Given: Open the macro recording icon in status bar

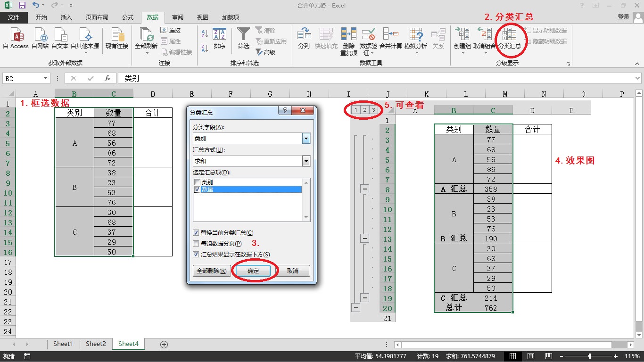Looking at the screenshot, I should point(27,356).
